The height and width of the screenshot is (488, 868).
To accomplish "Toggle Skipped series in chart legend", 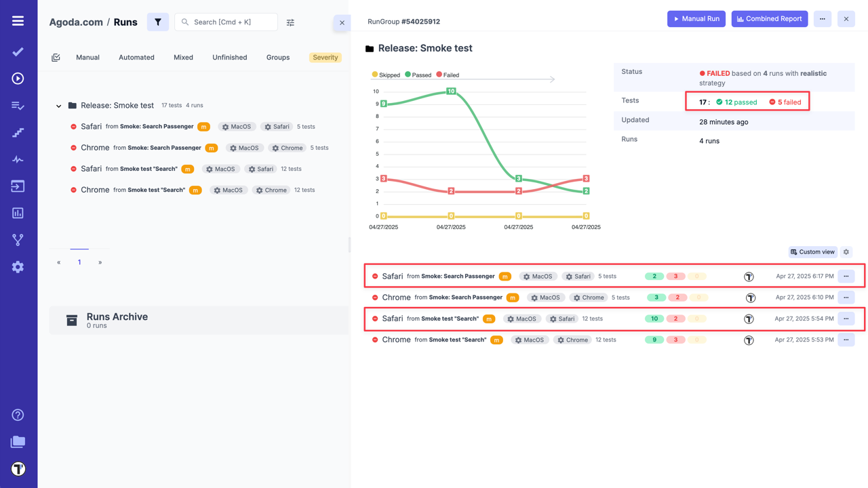I will (x=386, y=75).
